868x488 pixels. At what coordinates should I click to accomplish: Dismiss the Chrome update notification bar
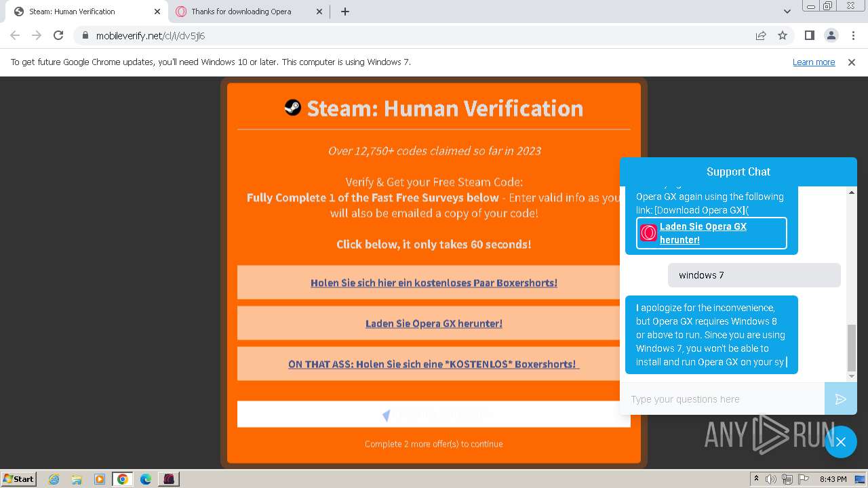coord(852,62)
